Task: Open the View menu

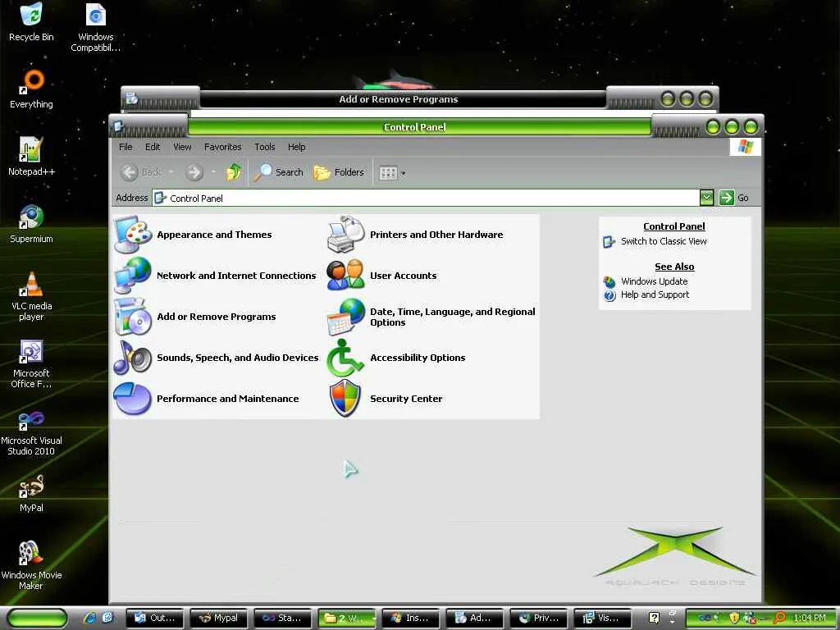Action: coord(182,147)
